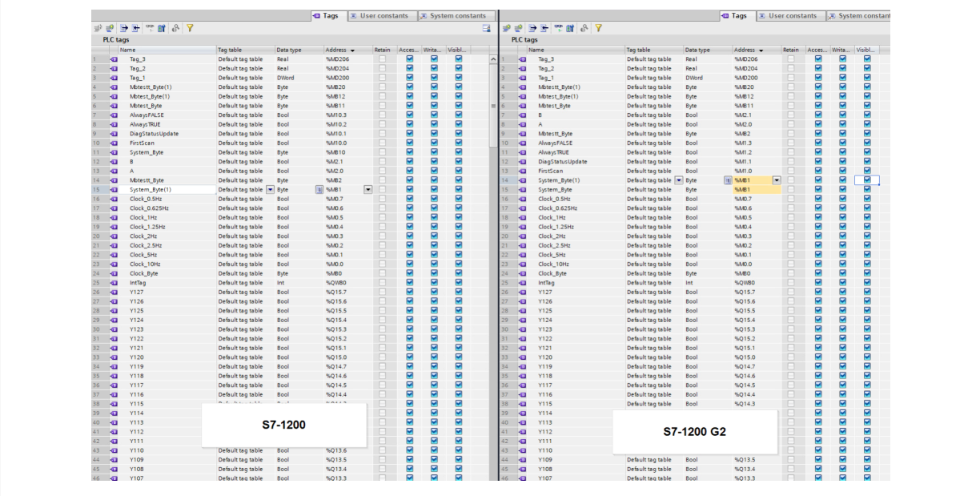This screenshot has width=980, height=496.
Task: Open tag table dropdown for System_Byte(1) in left pane
Action: click(x=270, y=190)
